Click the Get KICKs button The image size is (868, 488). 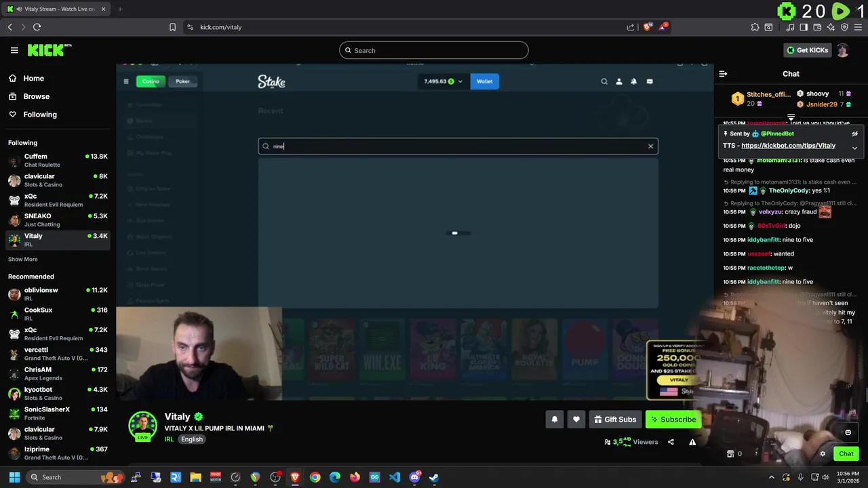[x=808, y=50]
